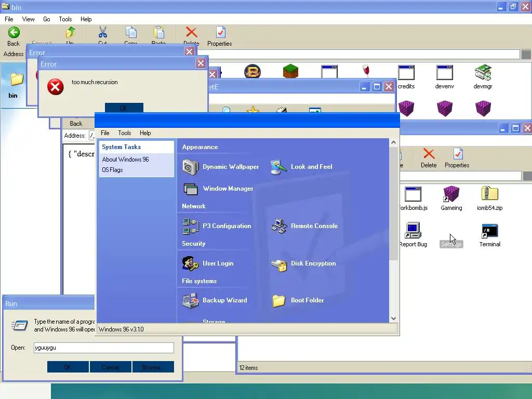Click the Delete icon in the bin toolbar
The width and height of the screenshot is (532, 399).
[191, 33]
